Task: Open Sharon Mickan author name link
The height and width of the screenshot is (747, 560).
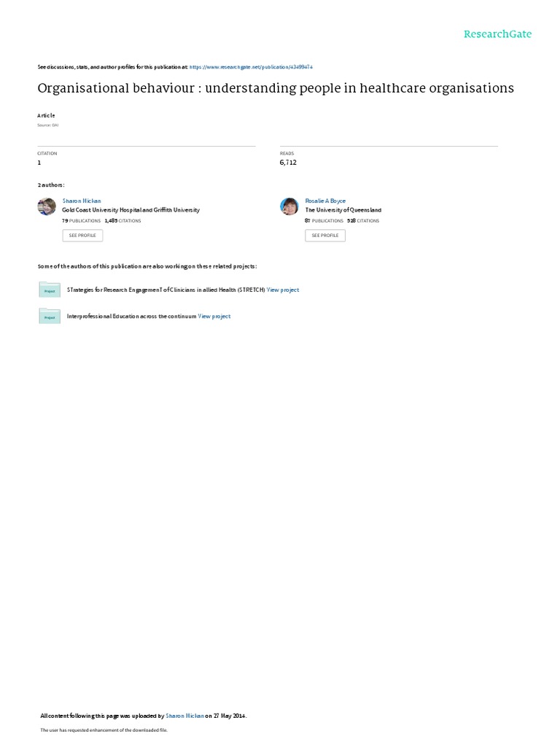Action: coord(82,201)
